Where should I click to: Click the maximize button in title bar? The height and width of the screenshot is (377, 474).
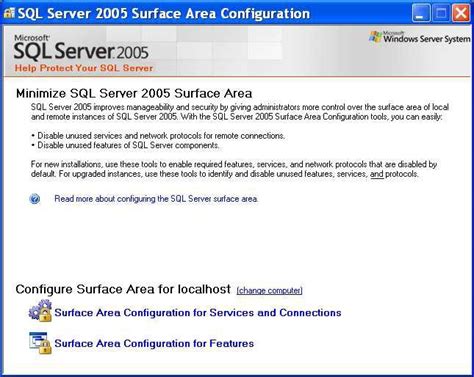tap(441, 13)
